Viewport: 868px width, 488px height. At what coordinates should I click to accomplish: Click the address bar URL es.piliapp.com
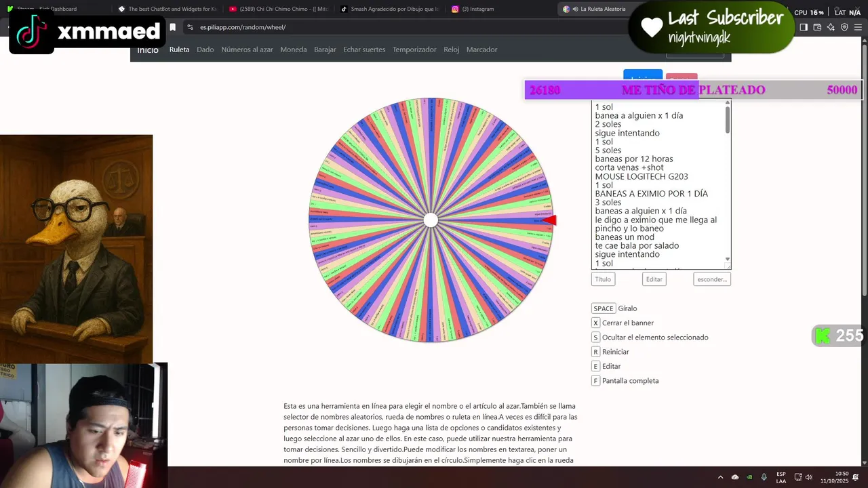point(243,27)
